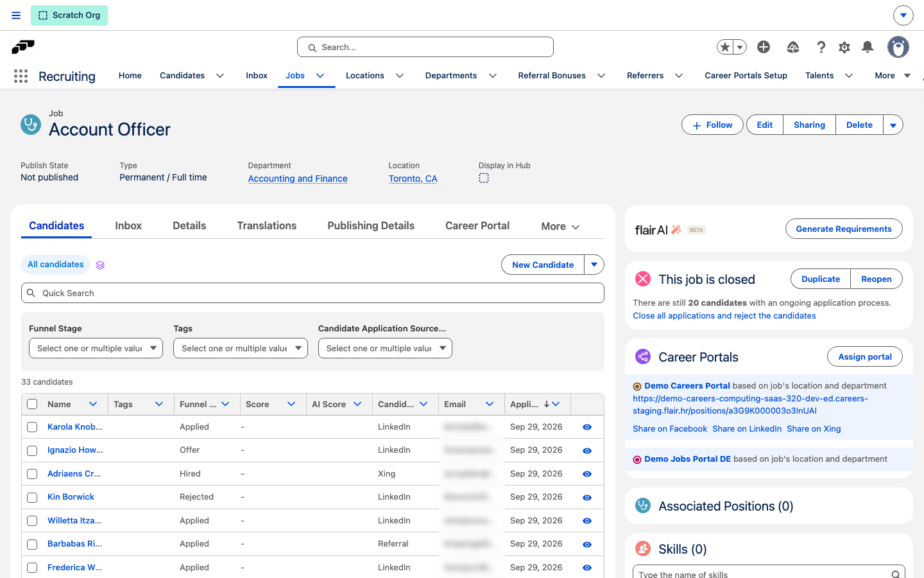This screenshot has height=578, width=924.
Task: Open the App Launcher grid
Action: point(21,76)
